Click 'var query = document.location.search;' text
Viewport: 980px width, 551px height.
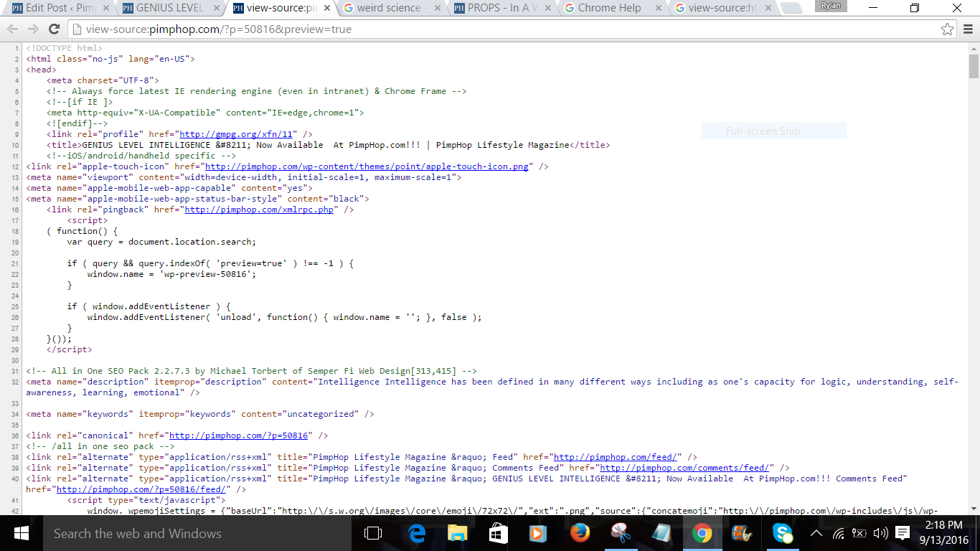[x=161, y=242]
